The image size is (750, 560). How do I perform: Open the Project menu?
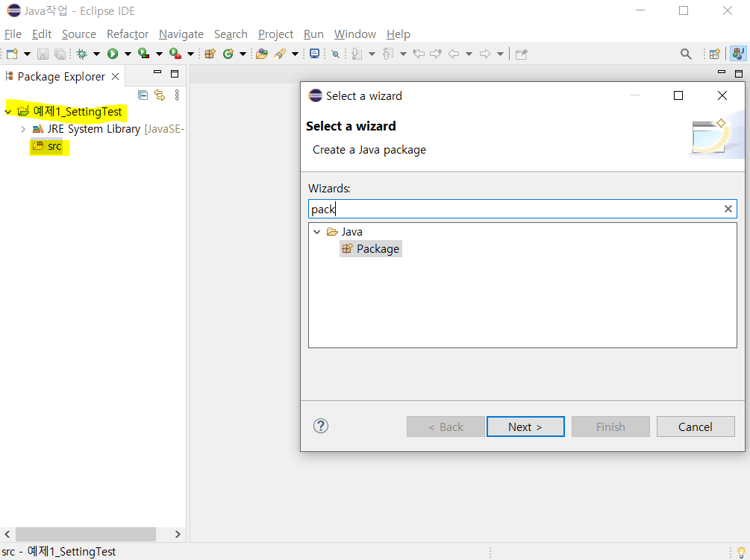pyautogui.click(x=275, y=34)
